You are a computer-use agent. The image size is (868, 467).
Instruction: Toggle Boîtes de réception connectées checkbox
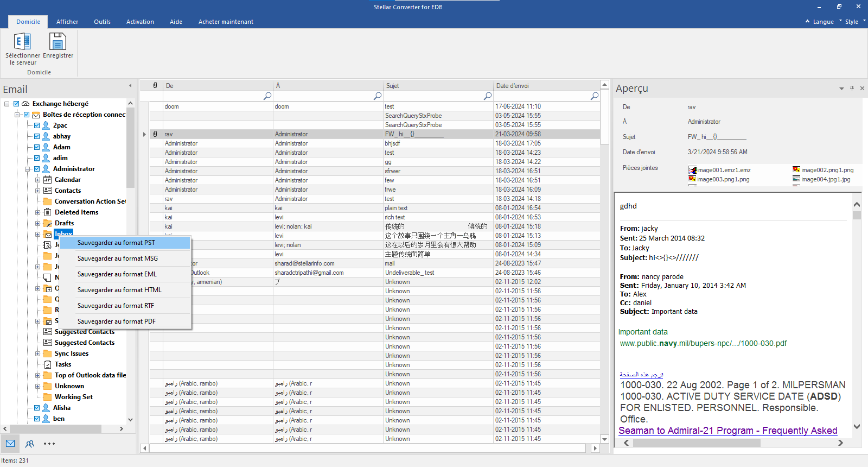tap(27, 115)
